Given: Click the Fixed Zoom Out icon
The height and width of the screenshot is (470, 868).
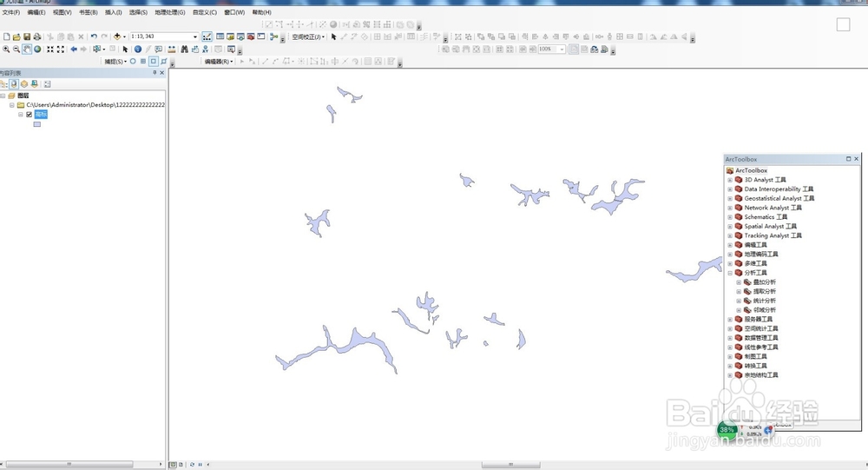Looking at the screenshot, I should pyautogui.click(x=61, y=49).
